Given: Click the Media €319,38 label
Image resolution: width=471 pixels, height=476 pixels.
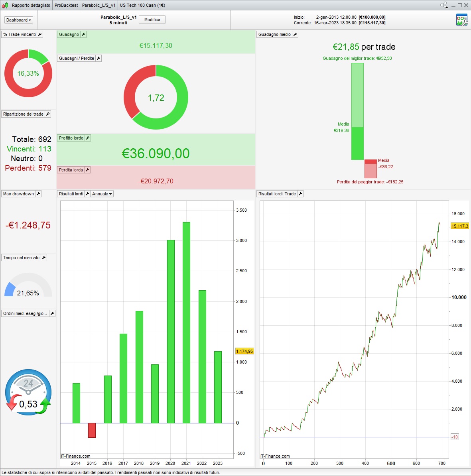Looking at the screenshot, I should (342, 127).
